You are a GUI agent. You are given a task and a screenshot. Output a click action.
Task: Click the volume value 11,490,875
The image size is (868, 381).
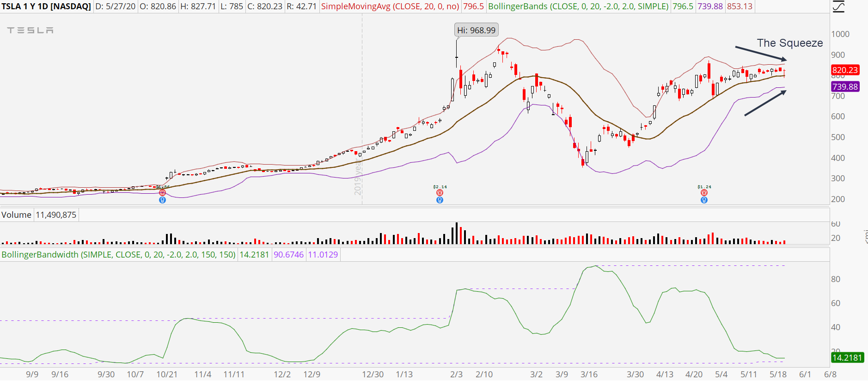coord(56,215)
